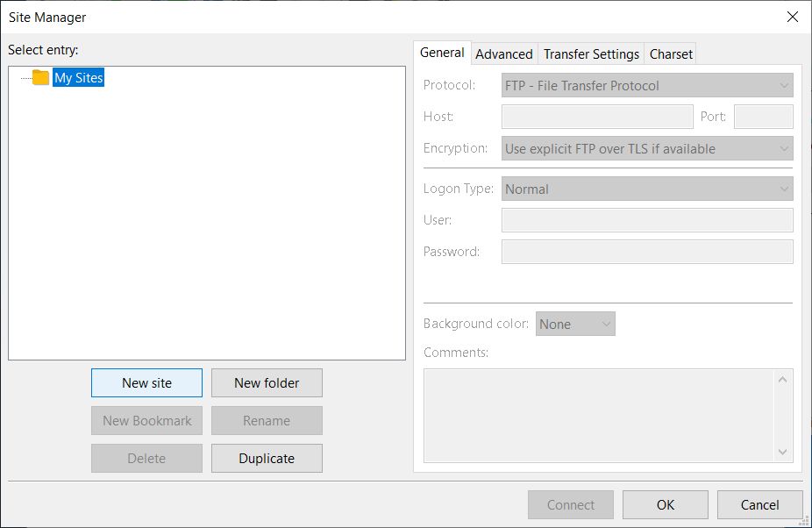Create a New site
The height and width of the screenshot is (528, 812).
(x=146, y=383)
